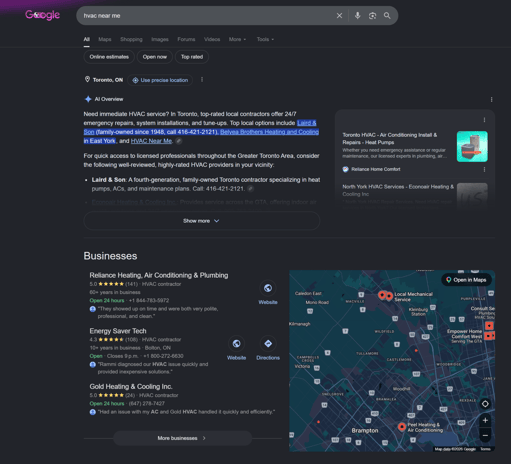This screenshot has width=511, height=464.
Task: Open the Laird & Son link
Action: coord(306,123)
